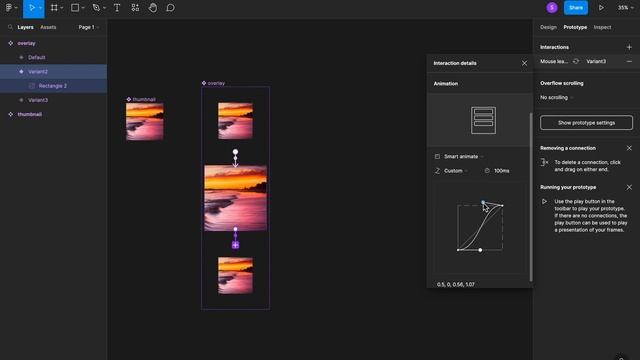Select the overlay layer in tree
640x360 pixels.
[53, 43]
